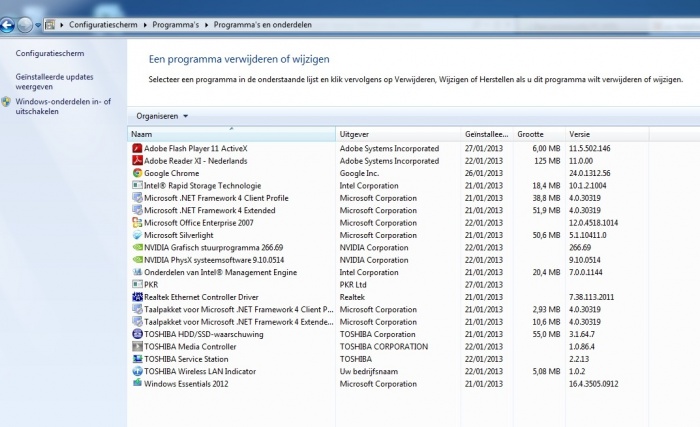Open Geïnstalleerde updates weergeven link
Image resolution: width=700 pixels, height=427 pixels.
pyautogui.click(x=54, y=82)
